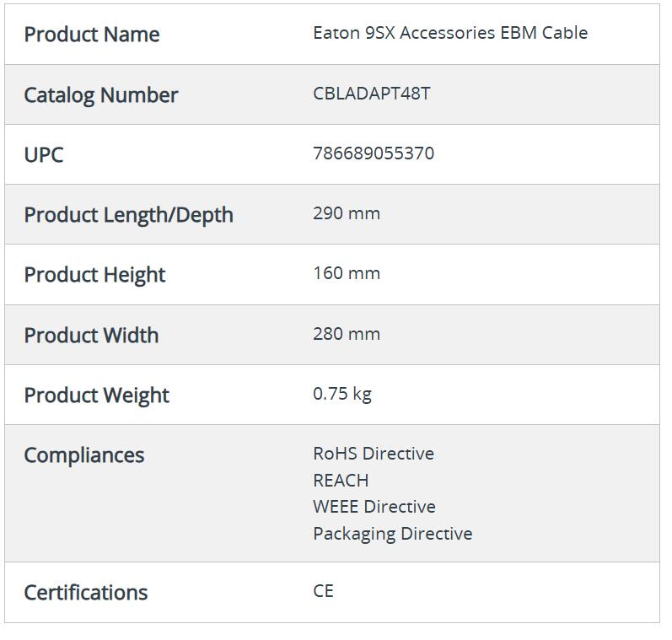Click the WEEE Directive compliance entry

[x=374, y=507]
